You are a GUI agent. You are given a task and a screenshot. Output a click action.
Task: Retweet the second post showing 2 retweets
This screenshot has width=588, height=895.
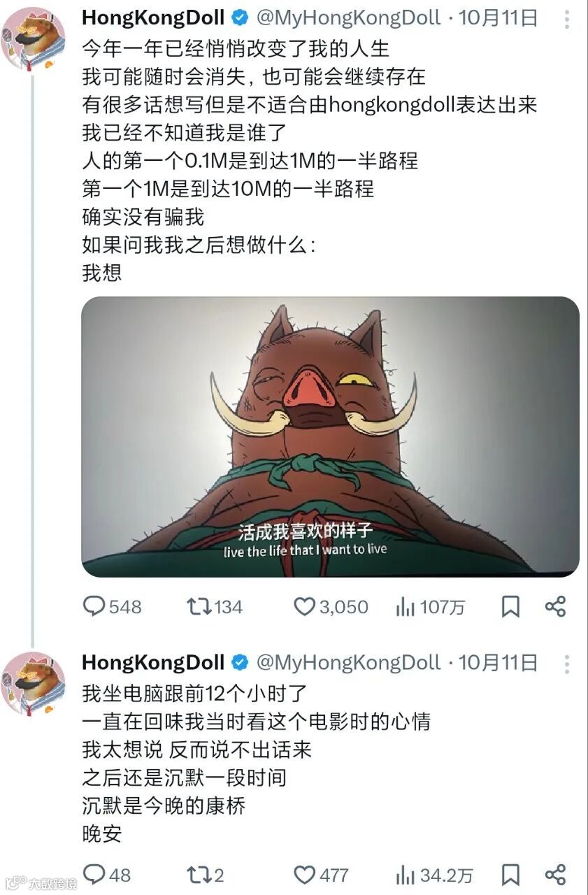[x=206, y=874]
